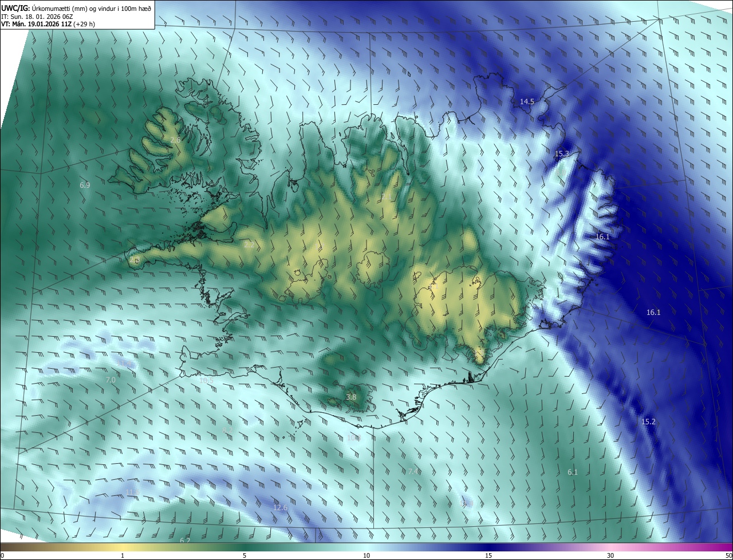Click the colorbar tick label 1

point(123,555)
